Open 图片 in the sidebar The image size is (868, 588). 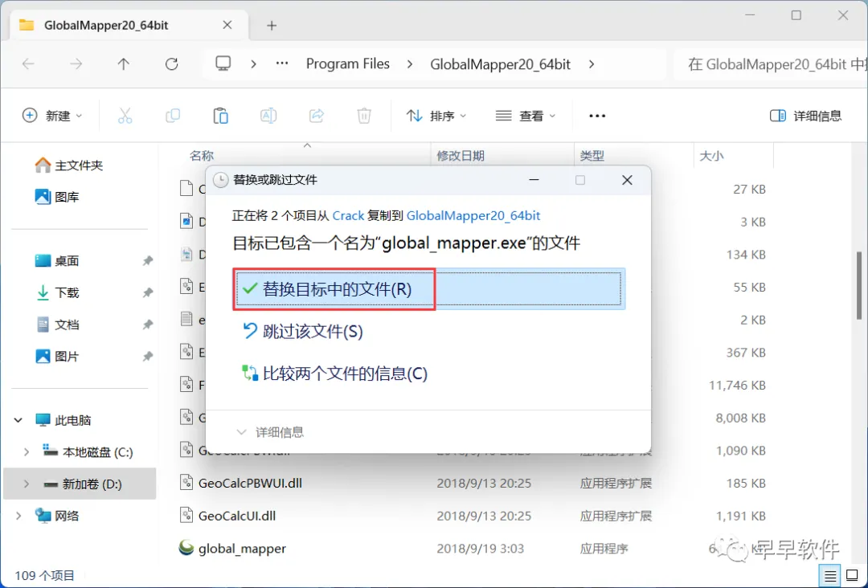57,357
